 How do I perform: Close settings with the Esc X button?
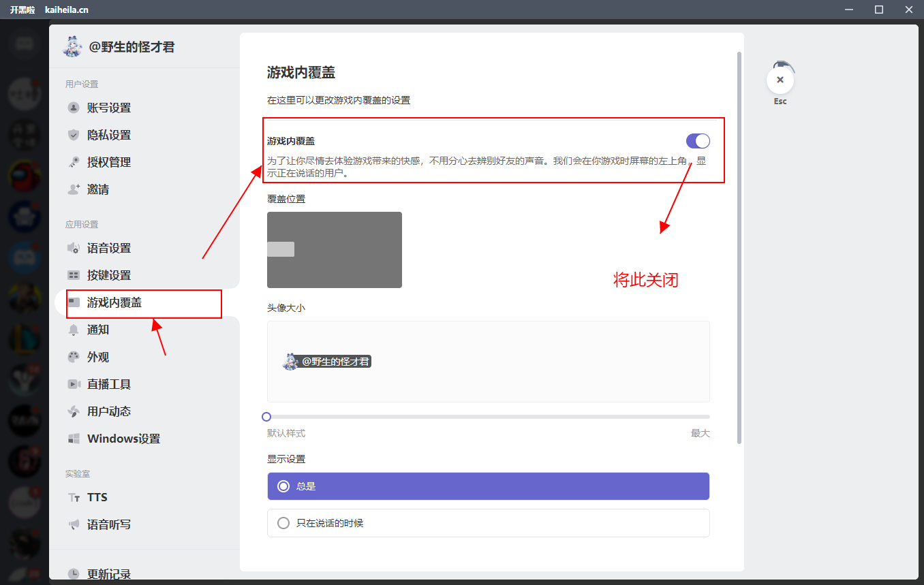[780, 80]
